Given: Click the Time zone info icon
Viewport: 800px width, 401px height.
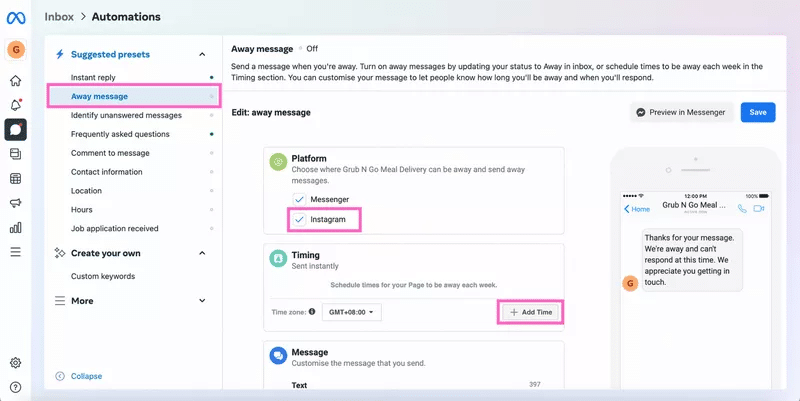Looking at the screenshot, I should (x=312, y=312).
